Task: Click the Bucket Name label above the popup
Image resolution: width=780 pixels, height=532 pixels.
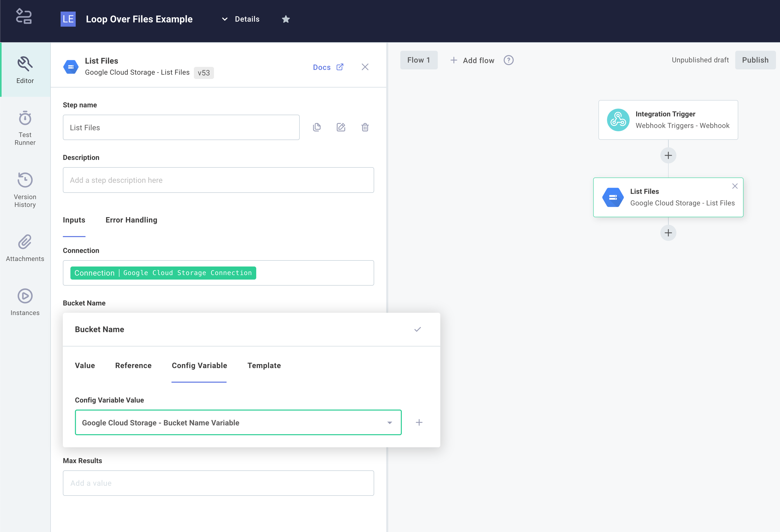Action: click(84, 303)
